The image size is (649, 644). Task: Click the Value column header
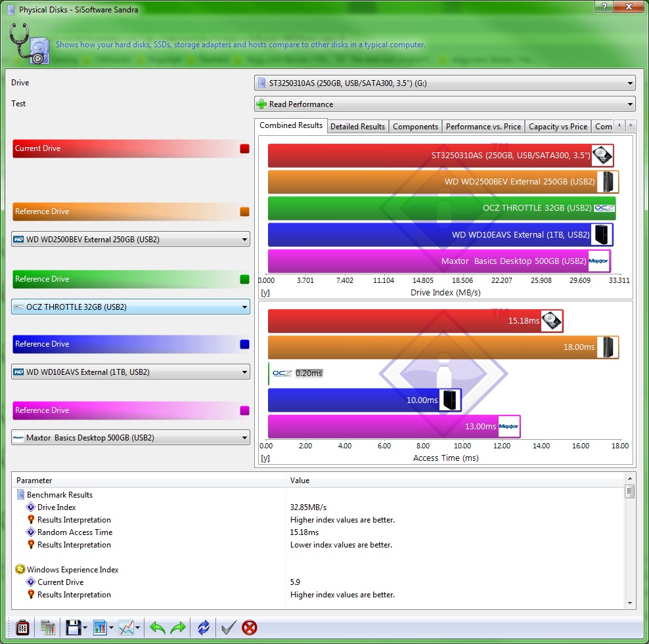pos(455,480)
